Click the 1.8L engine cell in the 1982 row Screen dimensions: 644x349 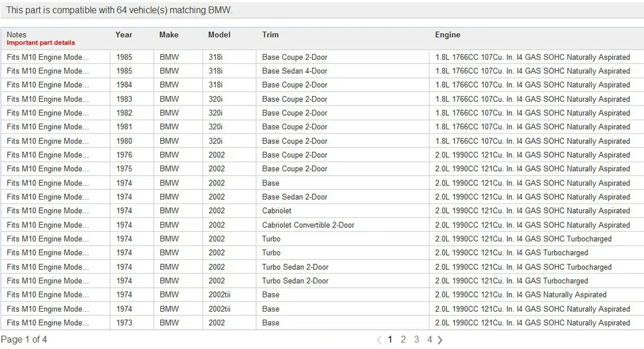pos(533,113)
